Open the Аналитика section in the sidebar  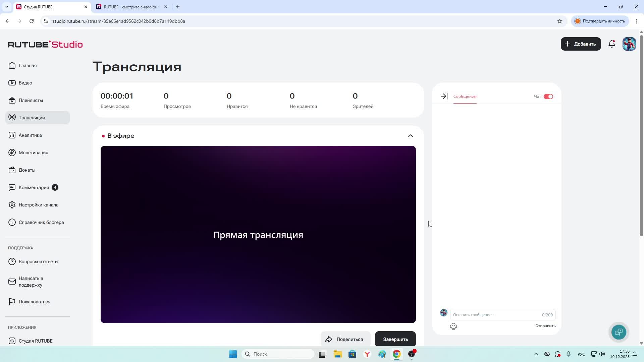click(30, 135)
